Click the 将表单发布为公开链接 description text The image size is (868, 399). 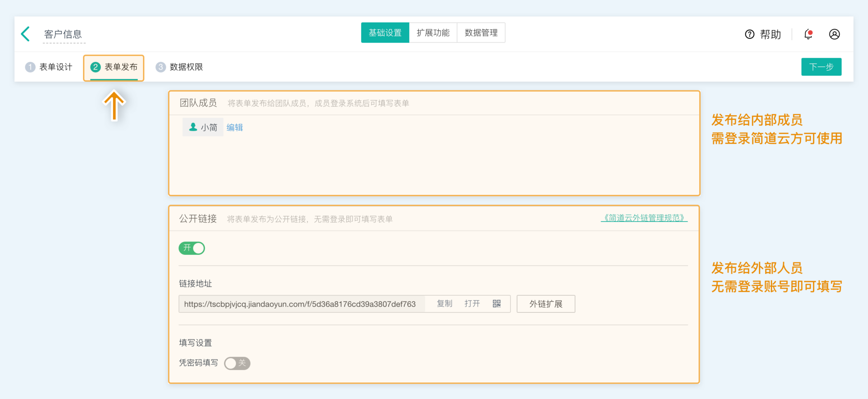pos(310,219)
